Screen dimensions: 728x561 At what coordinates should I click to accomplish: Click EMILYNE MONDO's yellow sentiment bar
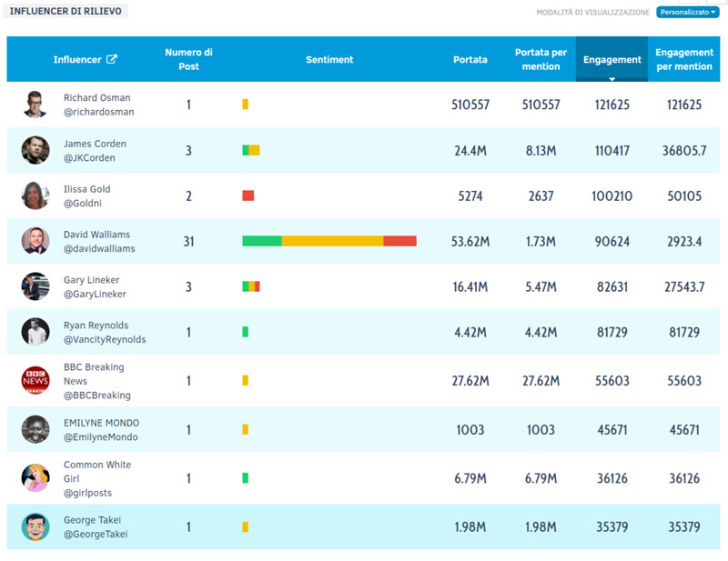pos(245,429)
